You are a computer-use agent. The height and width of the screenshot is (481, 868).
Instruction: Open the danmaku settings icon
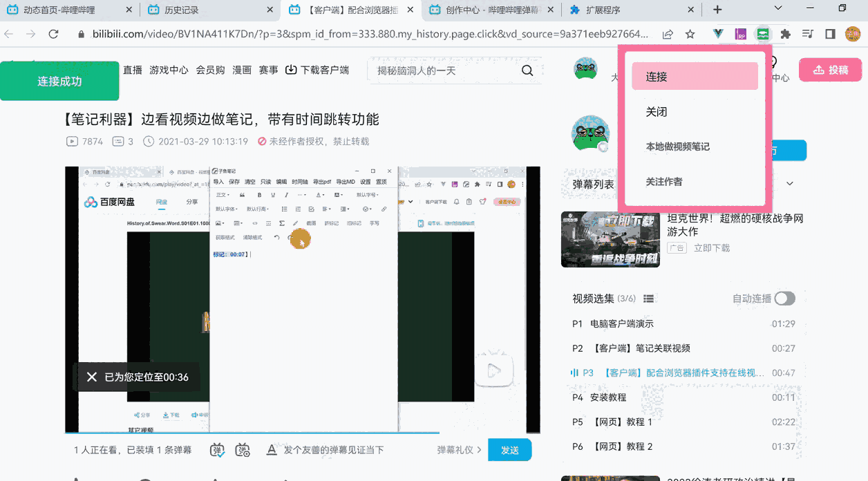(x=243, y=449)
